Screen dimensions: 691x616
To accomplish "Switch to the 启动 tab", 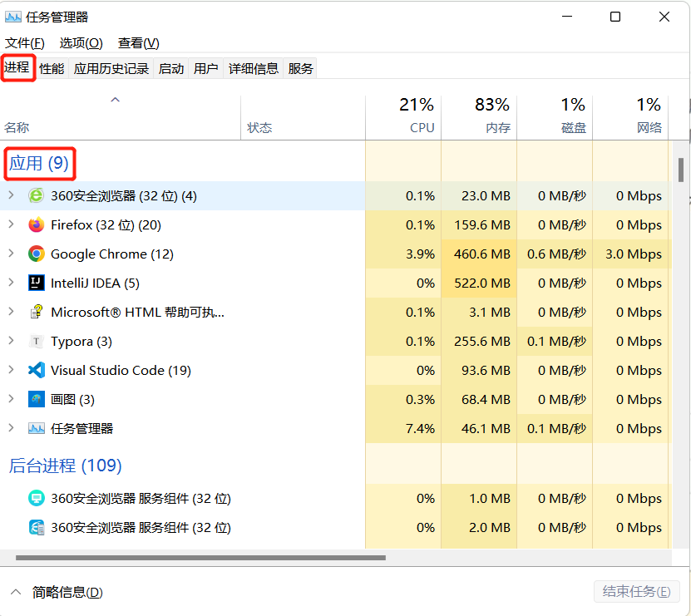I will click(x=171, y=69).
